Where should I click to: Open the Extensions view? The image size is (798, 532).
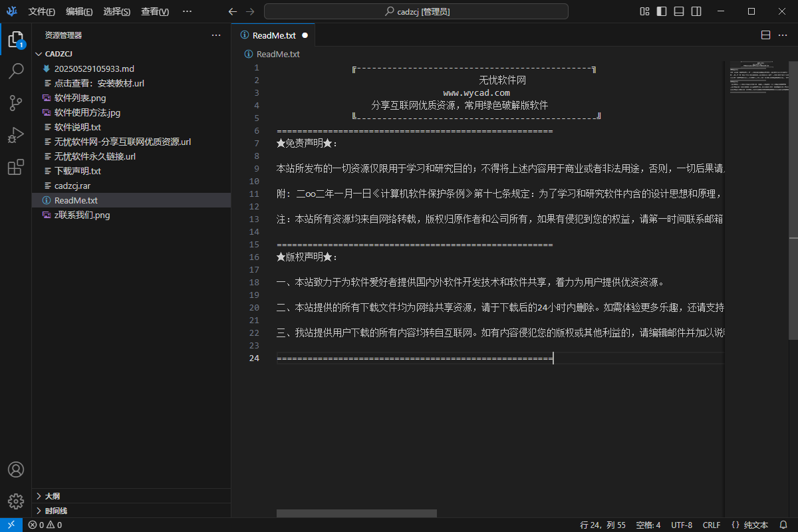[16, 167]
